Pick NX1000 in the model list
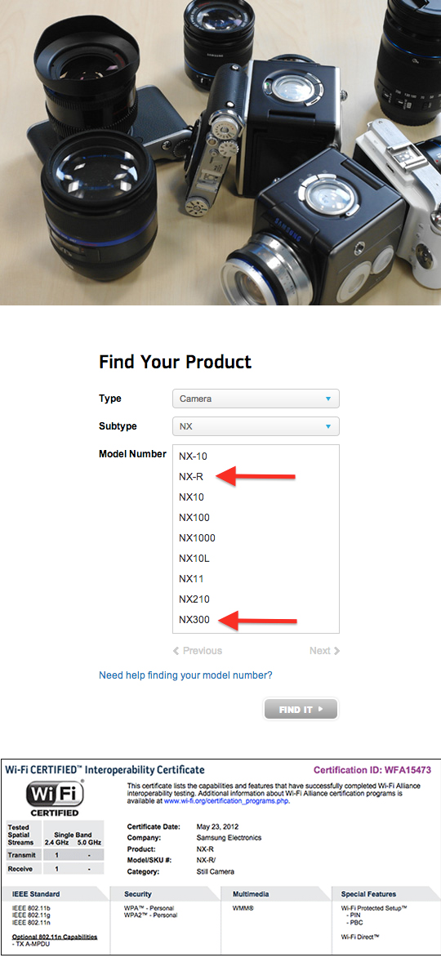This screenshot has width=441, height=980. coord(197,538)
